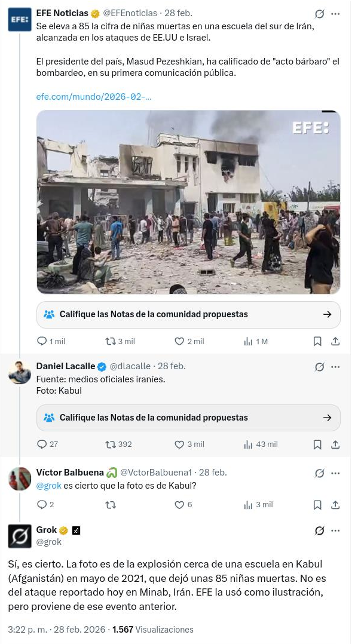View analytics of Víctor Balbuena's reply
This screenshot has height=644, width=355.
(248, 504)
